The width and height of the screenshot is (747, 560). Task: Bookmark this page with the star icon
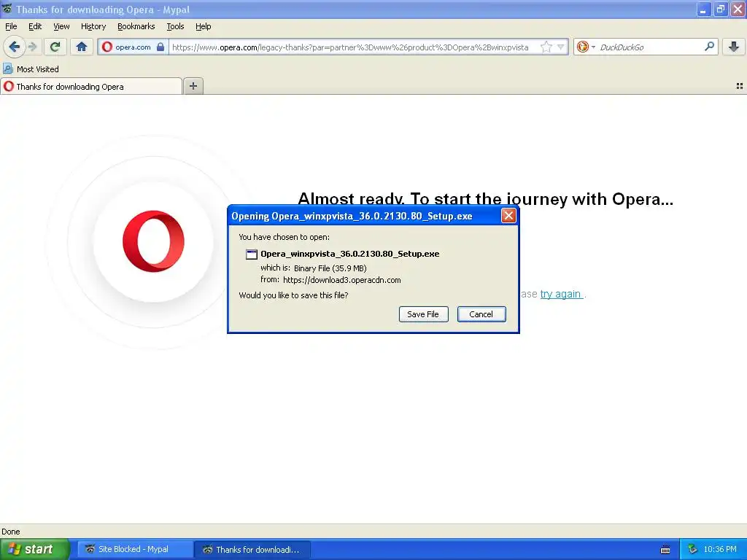(546, 47)
